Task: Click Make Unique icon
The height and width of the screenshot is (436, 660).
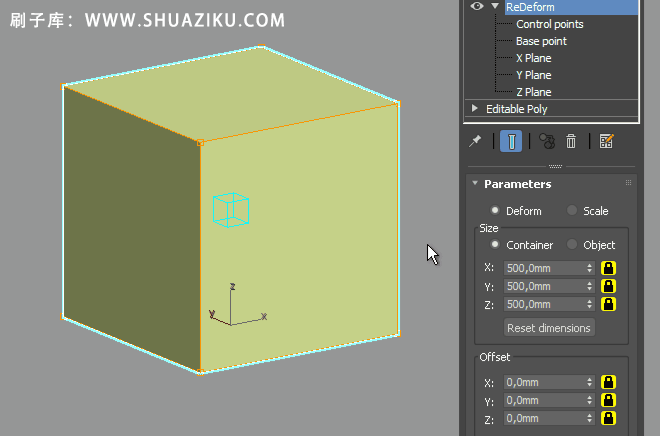Action: coord(546,141)
